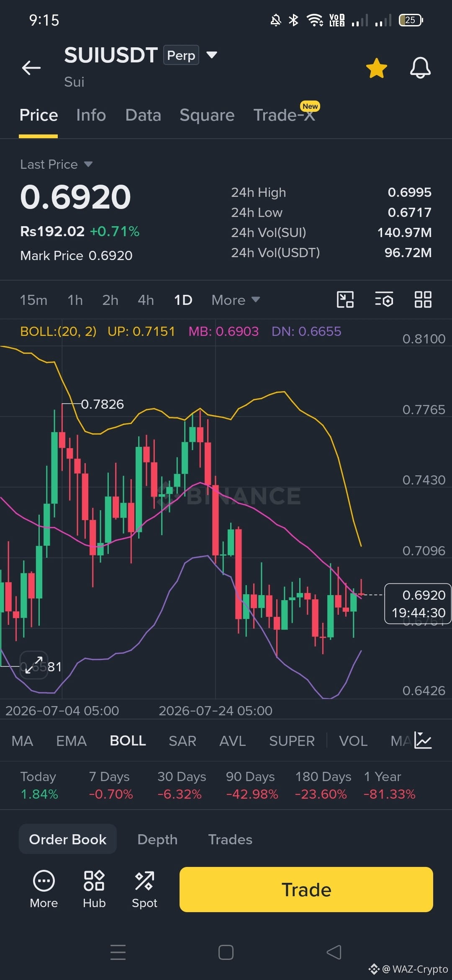Tap the Rs192.02 converted price

tap(52, 231)
